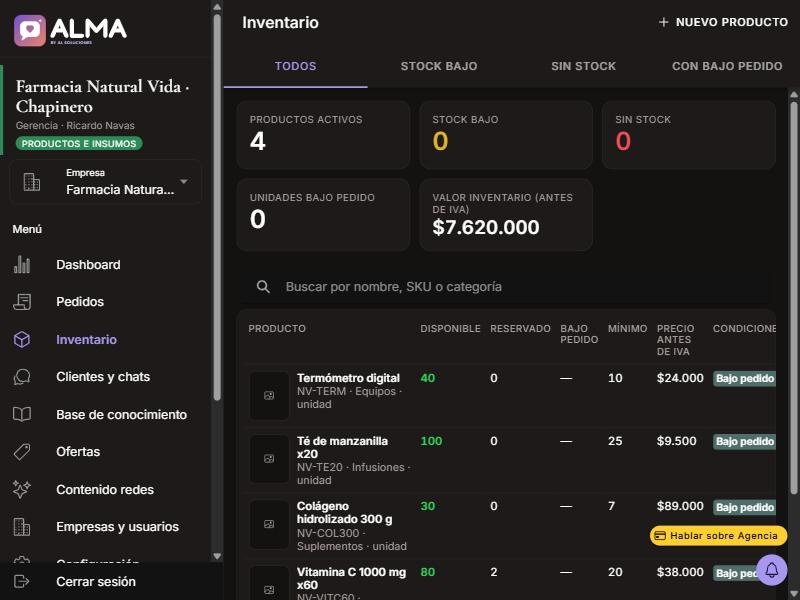Expand the Empresa dropdown arrow
Image resolution: width=800 pixels, height=600 pixels.
184,182
